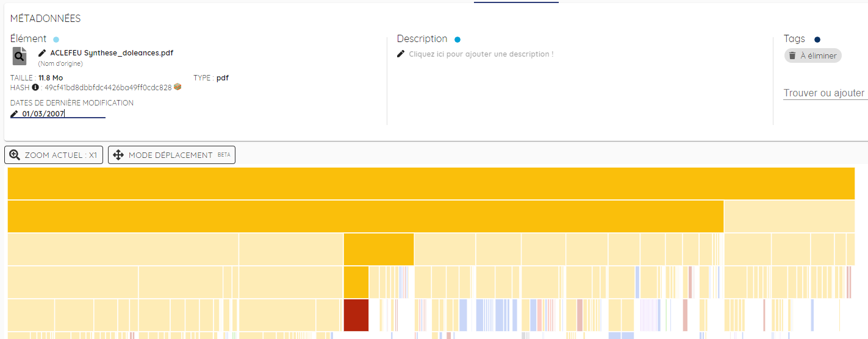Image resolution: width=868 pixels, height=339 pixels.
Task: Select the small orange block directly above the red block
Action: (x=356, y=282)
